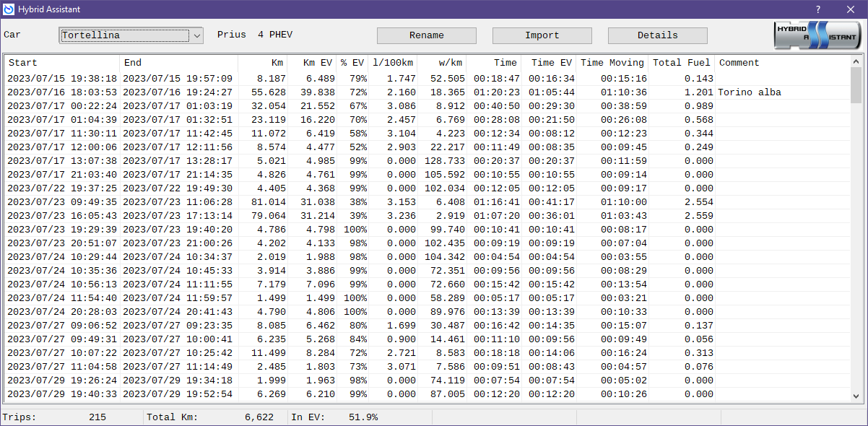
Task: Select trip starting 2023/07/27 11:04:58
Action: point(428,367)
